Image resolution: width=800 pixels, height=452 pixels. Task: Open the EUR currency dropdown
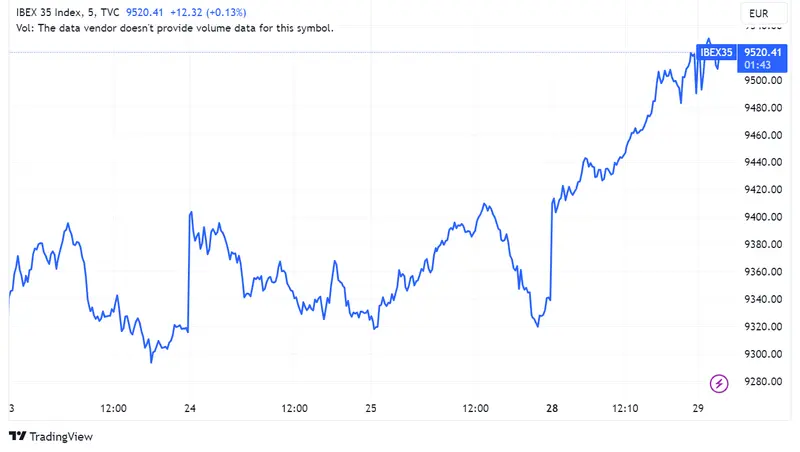[x=758, y=13]
